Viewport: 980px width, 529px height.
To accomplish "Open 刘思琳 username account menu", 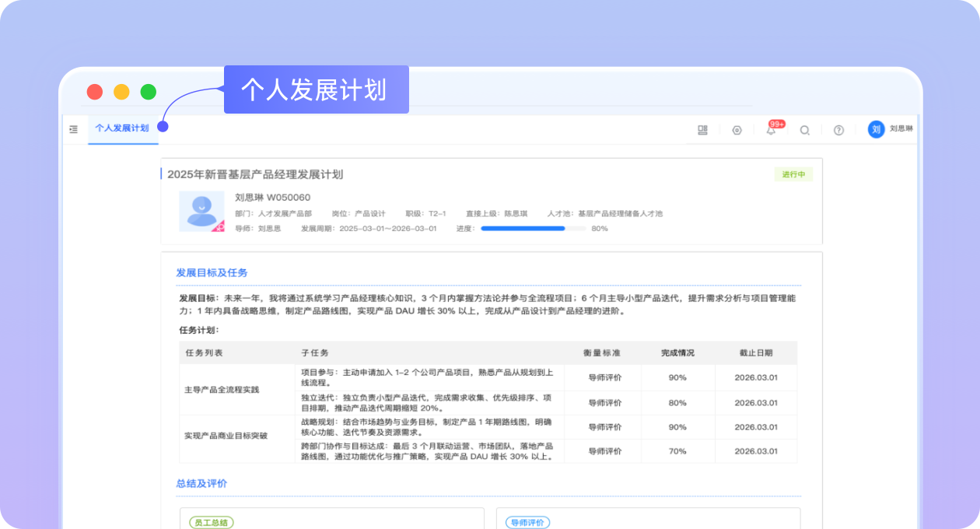I will tap(901, 129).
